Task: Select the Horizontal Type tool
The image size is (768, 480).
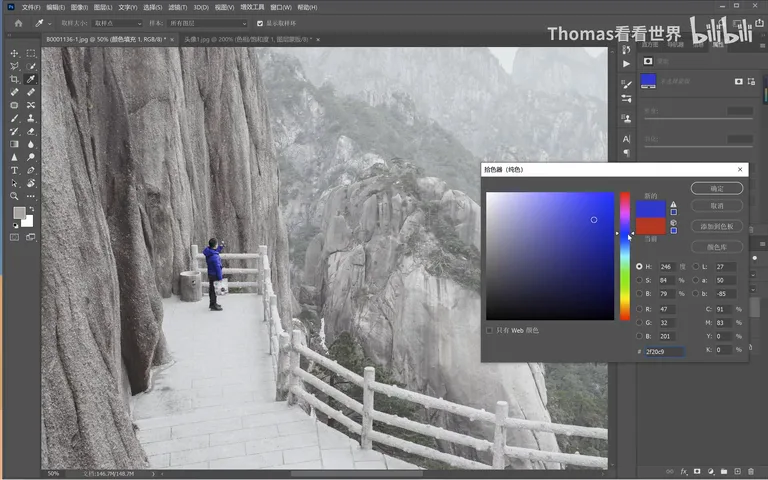Action: click(14, 170)
